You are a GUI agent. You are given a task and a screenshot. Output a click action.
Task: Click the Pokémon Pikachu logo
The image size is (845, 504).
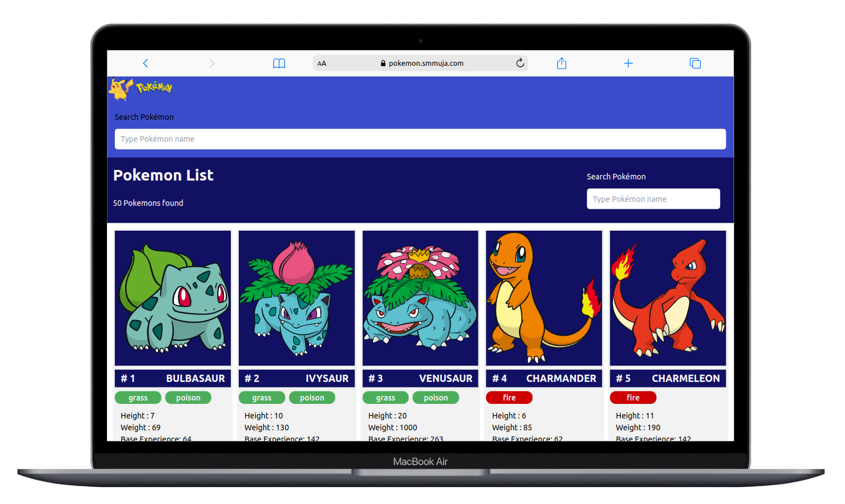tap(141, 89)
